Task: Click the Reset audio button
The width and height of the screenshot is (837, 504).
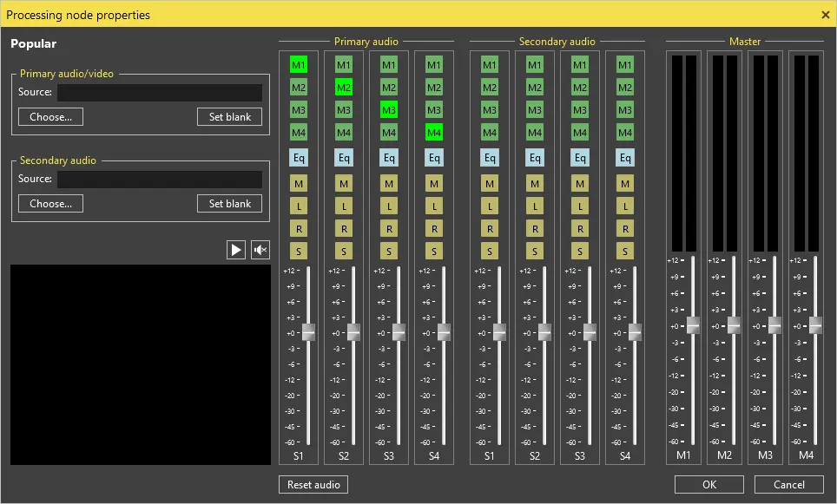Action: tap(313, 484)
